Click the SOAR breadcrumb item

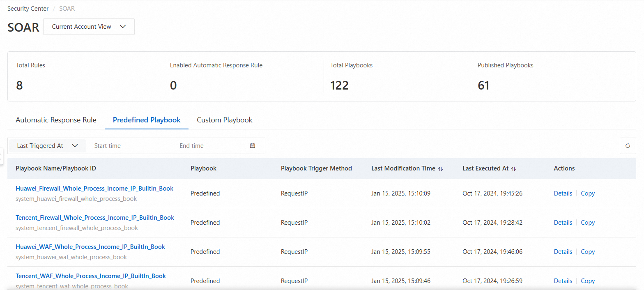67,8
